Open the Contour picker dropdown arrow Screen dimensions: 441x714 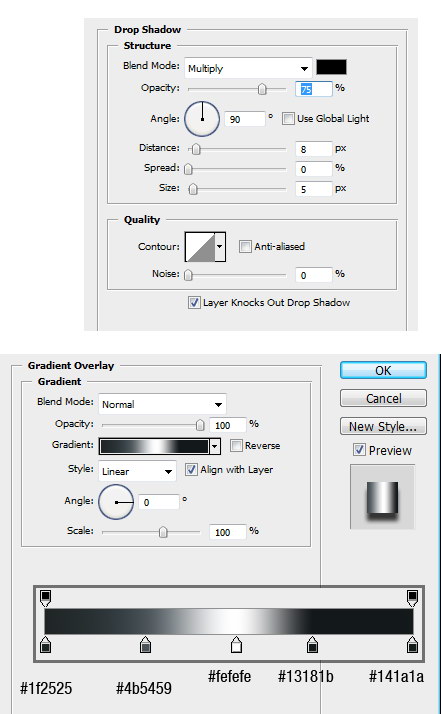coord(220,246)
